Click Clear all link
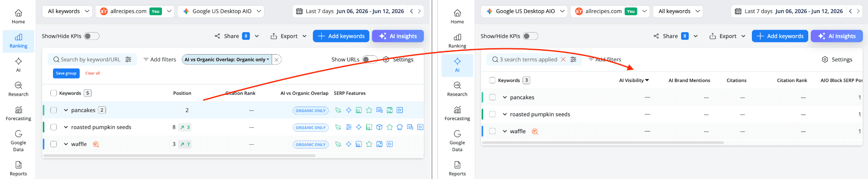 coord(92,73)
